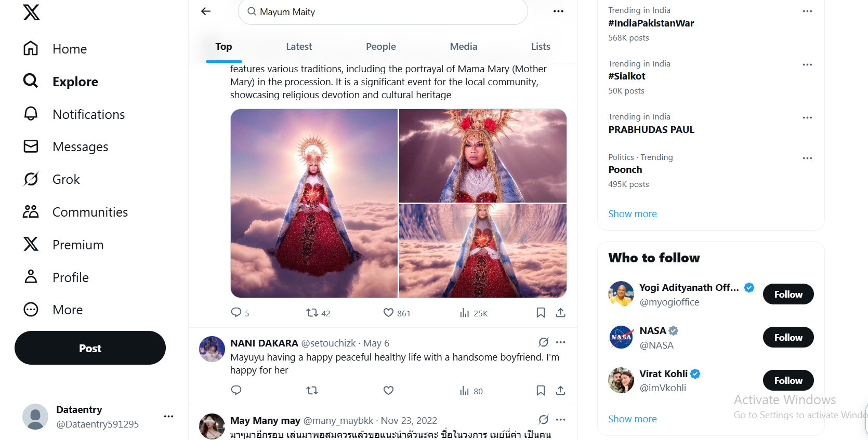Share the post with 25K views

coord(560,313)
